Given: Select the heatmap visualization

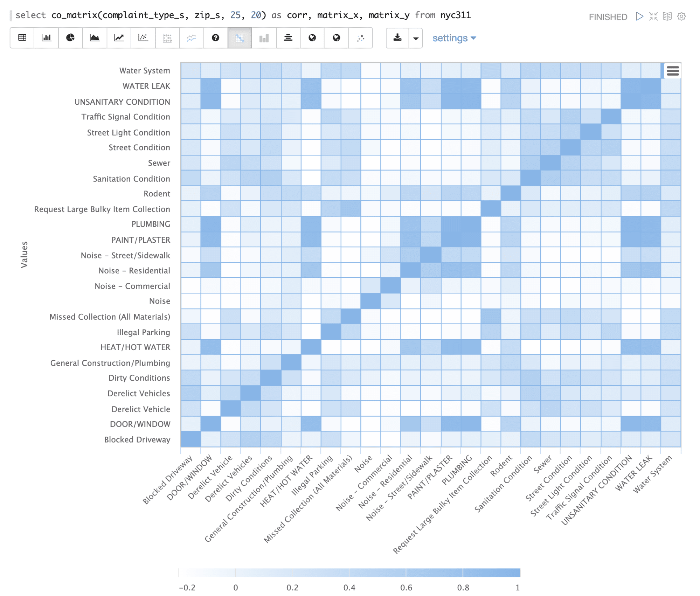Looking at the screenshot, I should (240, 38).
